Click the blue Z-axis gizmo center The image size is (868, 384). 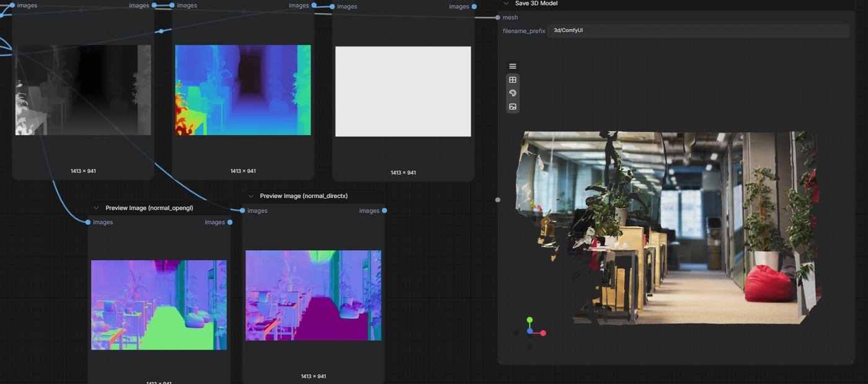pyautogui.click(x=529, y=331)
